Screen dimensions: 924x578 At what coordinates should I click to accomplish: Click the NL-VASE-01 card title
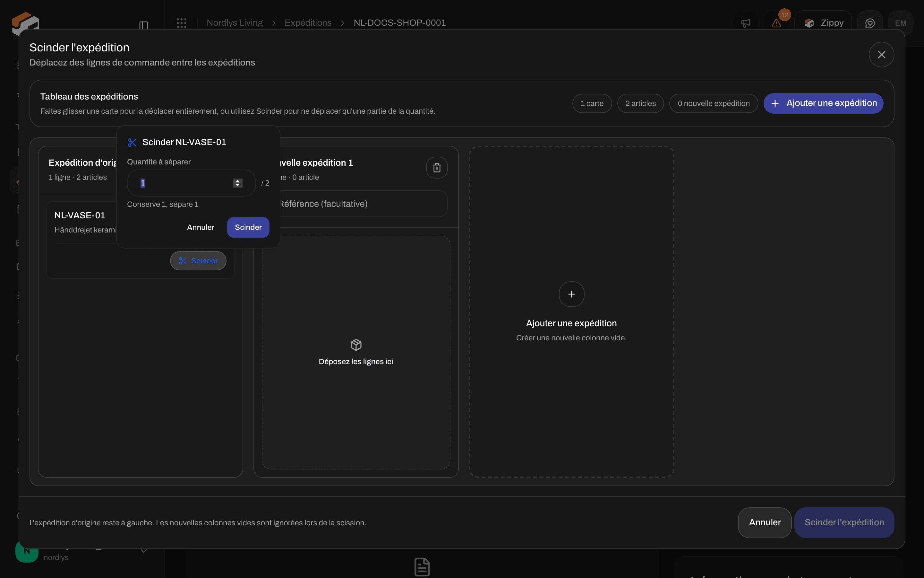pos(80,215)
